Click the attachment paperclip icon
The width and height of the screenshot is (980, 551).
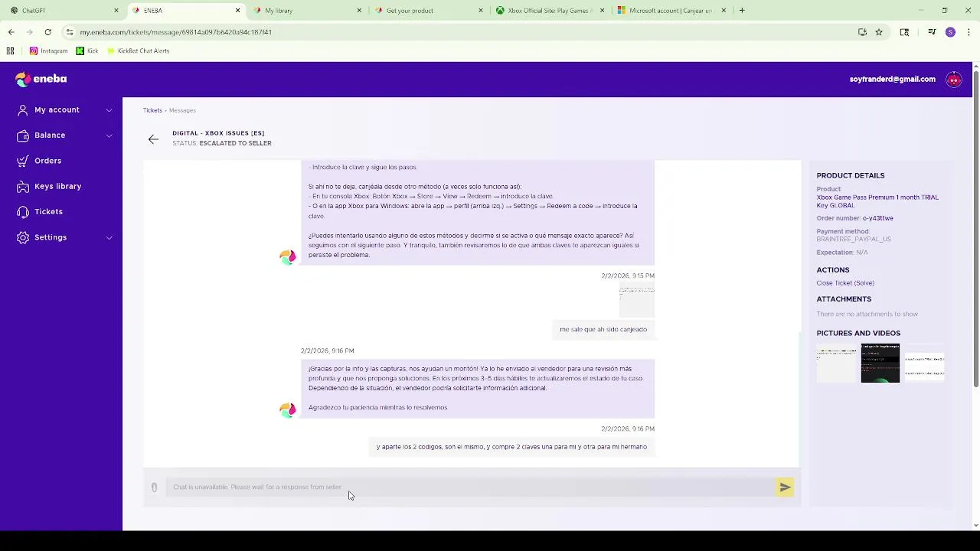pyautogui.click(x=154, y=487)
